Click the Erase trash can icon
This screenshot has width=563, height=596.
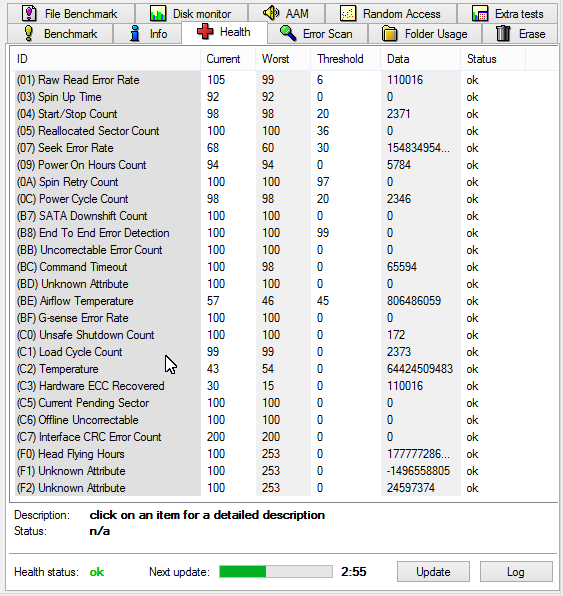click(503, 33)
